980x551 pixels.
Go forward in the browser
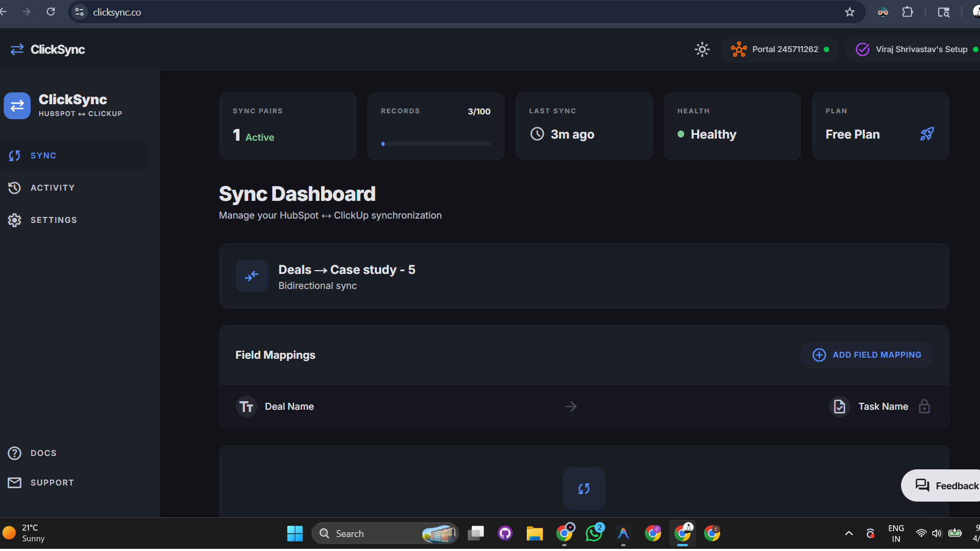pyautogui.click(x=26, y=12)
